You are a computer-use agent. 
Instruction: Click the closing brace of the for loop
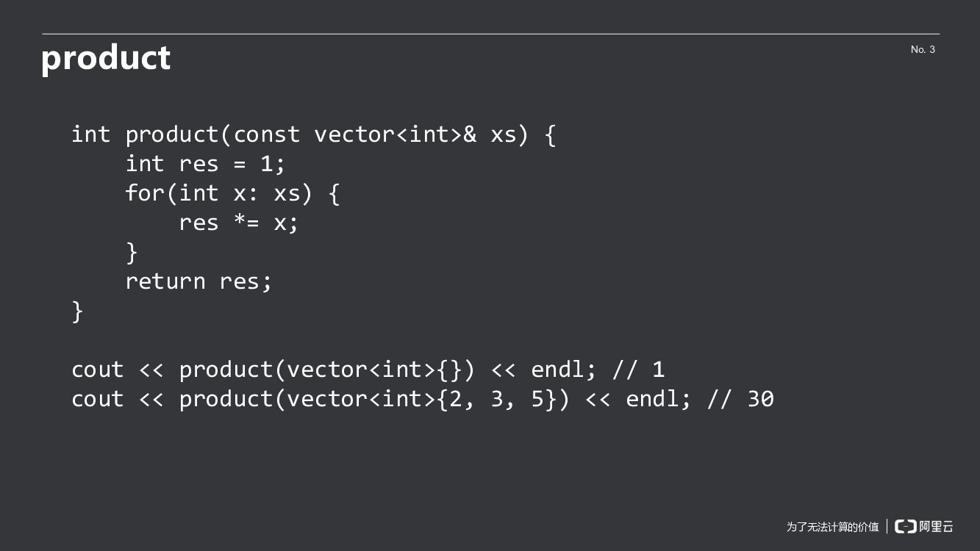[132, 252]
